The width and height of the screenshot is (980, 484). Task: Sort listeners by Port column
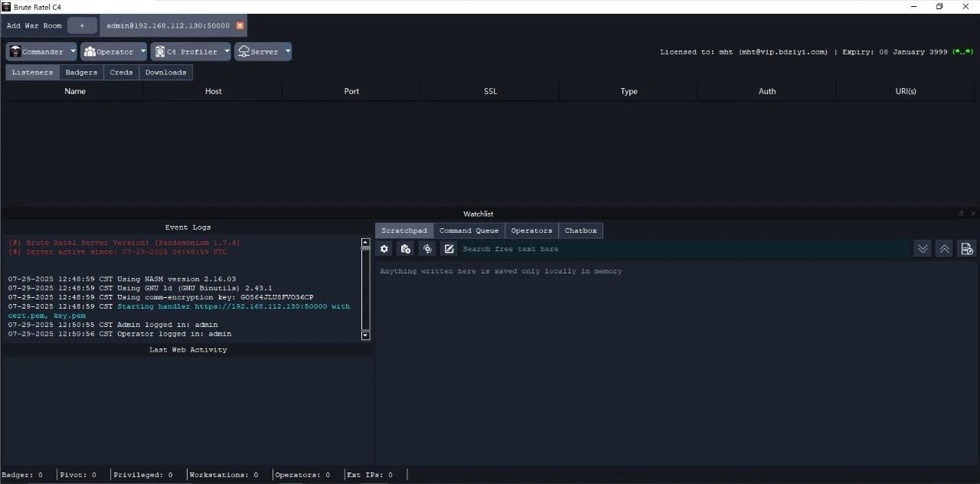pyautogui.click(x=351, y=91)
